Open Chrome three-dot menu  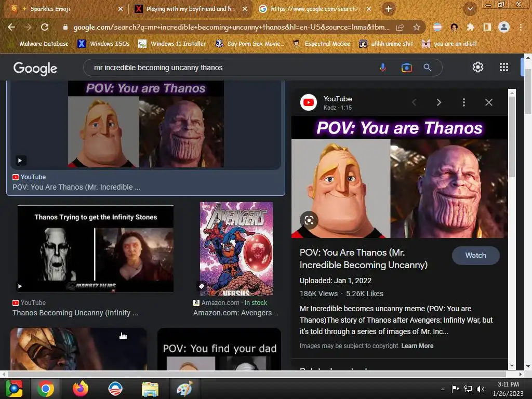click(x=521, y=27)
